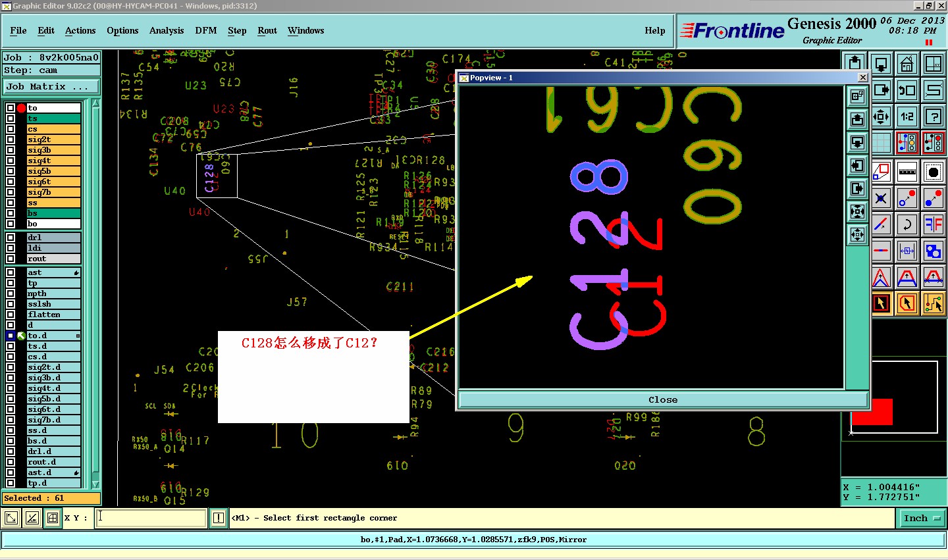Click Popview shrink-all-sides icon
The width and height of the screenshot is (948, 560).
pyautogui.click(x=857, y=212)
